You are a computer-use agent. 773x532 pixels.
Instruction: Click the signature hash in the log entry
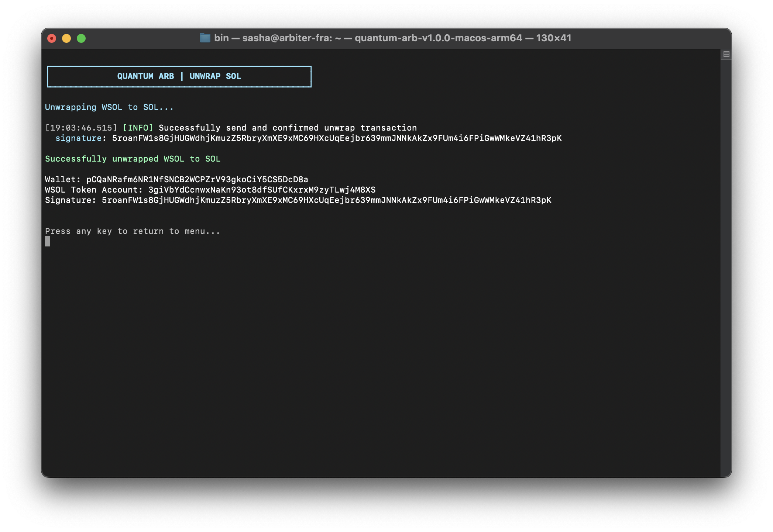337,138
